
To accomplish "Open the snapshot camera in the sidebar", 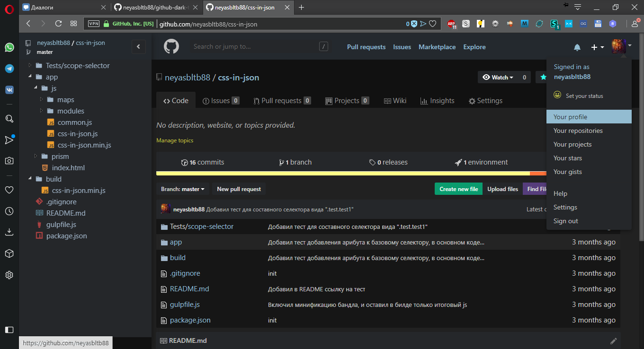I will pyautogui.click(x=9, y=161).
